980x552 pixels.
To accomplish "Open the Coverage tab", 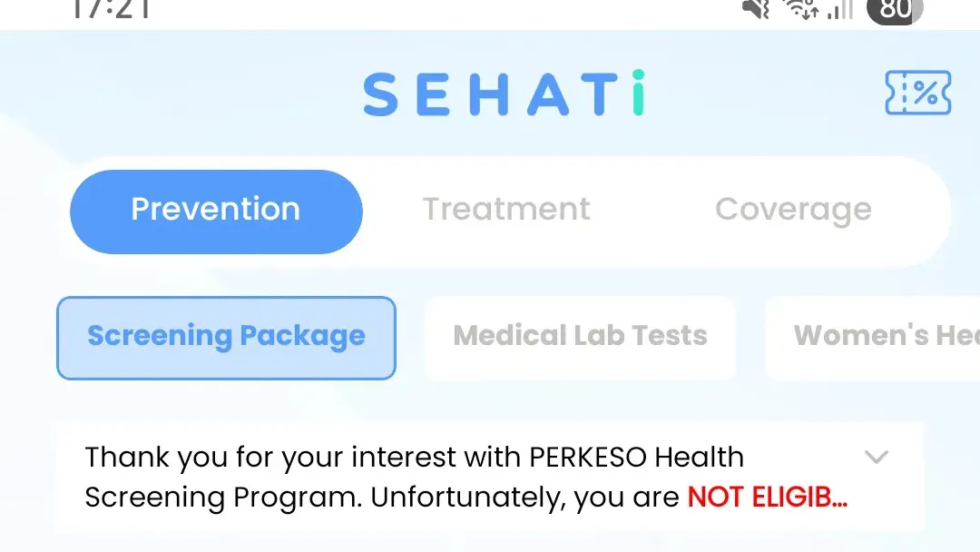I will pyautogui.click(x=793, y=211).
